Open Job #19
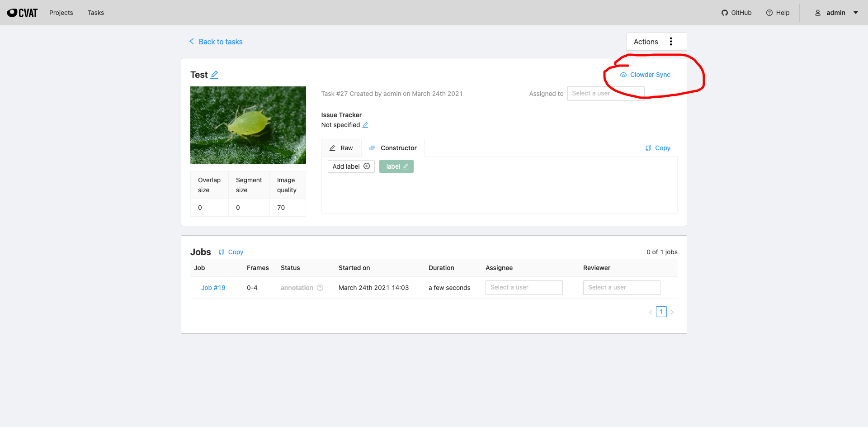This screenshot has width=868, height=427. point(213,288)
